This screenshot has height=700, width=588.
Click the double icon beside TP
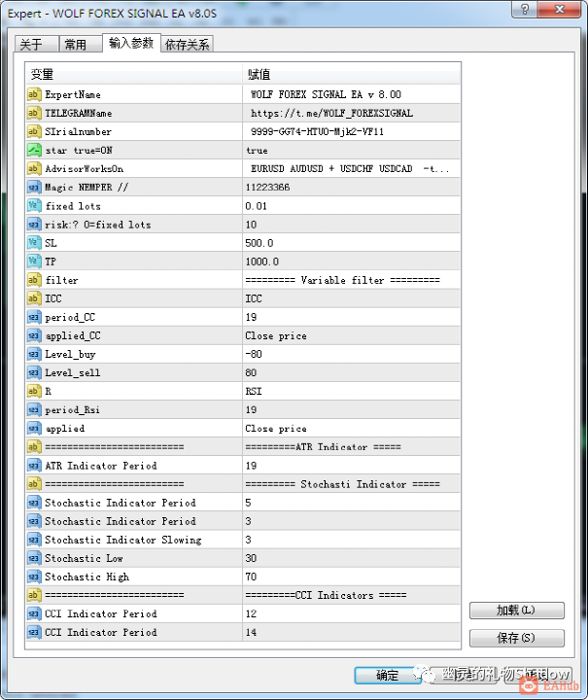pos(34,262)
